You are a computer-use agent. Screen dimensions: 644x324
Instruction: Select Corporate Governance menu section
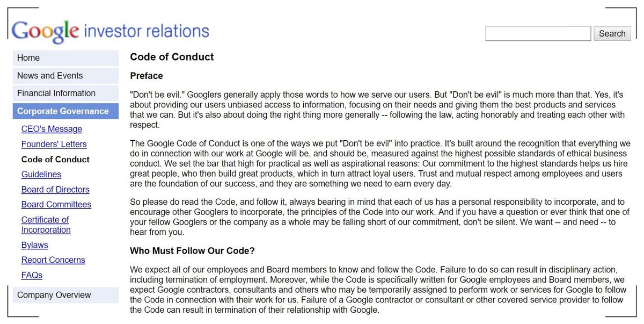pyautogui.click(x=63, y=111)
